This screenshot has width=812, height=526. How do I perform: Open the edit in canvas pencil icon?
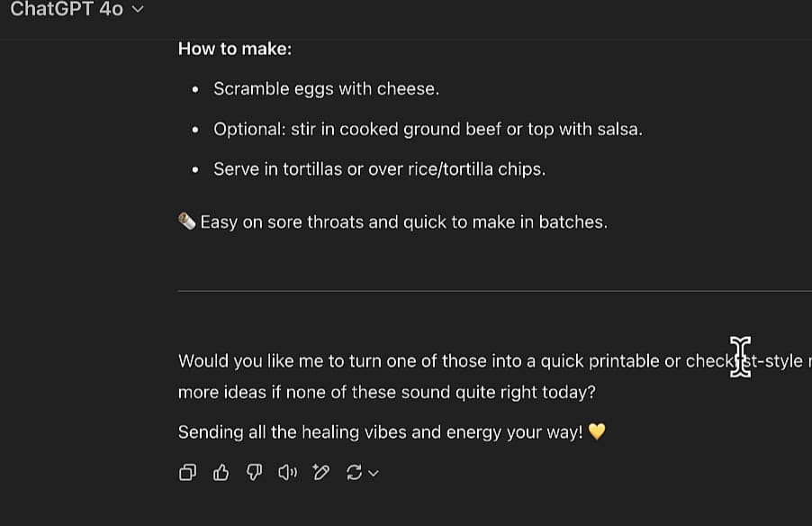[320, 472]
